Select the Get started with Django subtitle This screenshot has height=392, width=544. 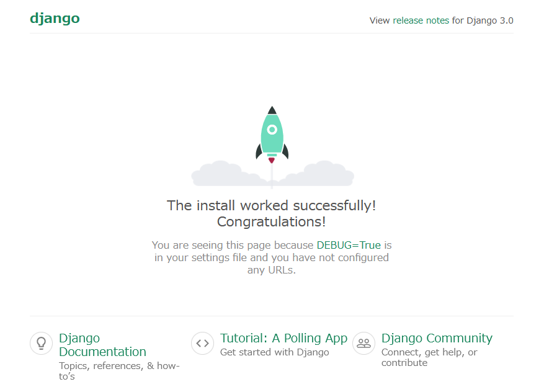(274, 352)
